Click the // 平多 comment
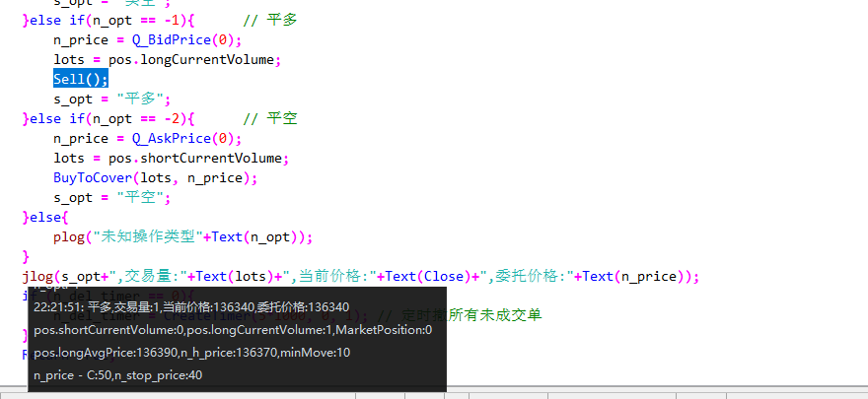The image size is (868, 399). pyautogui.click(x=269, y=20)
